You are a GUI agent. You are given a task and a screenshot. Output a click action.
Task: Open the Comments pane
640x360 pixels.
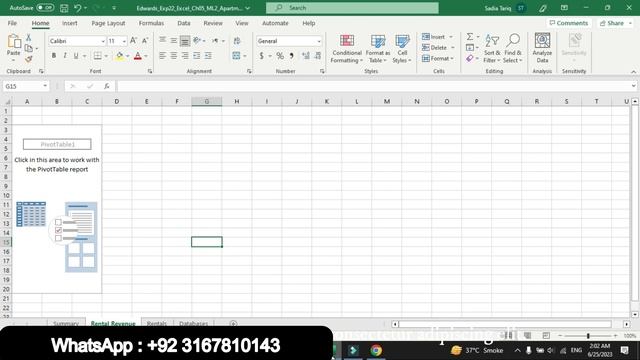click(569, 23)
